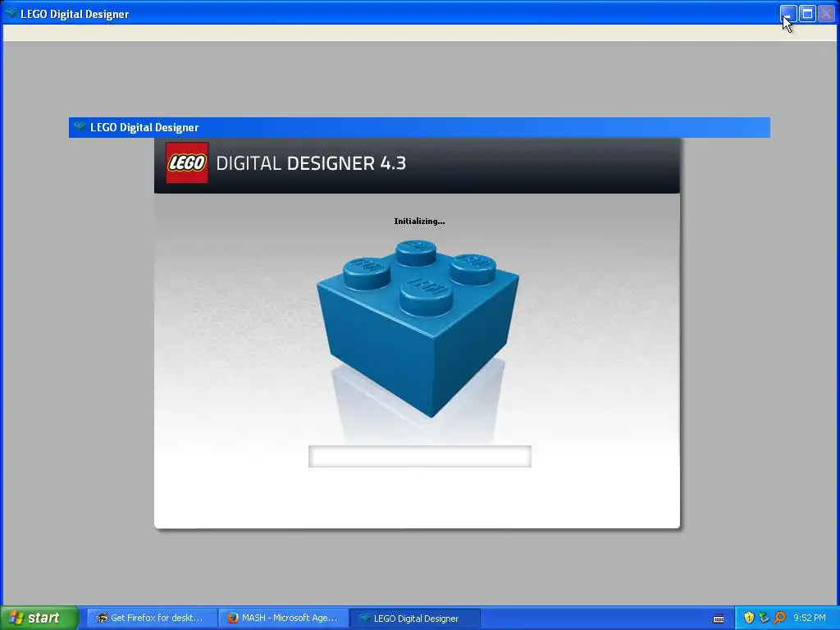Click the Safely Remove Hardware tray icon

(764, 618)
